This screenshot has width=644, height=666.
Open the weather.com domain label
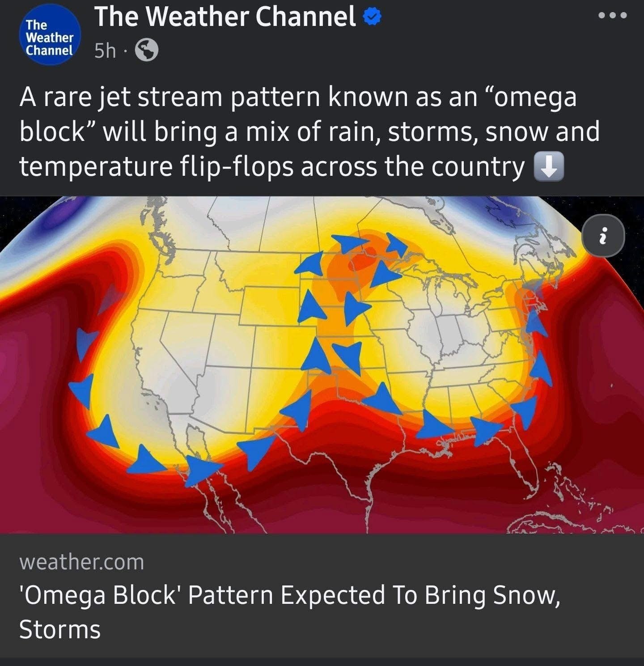click(82, 562)
